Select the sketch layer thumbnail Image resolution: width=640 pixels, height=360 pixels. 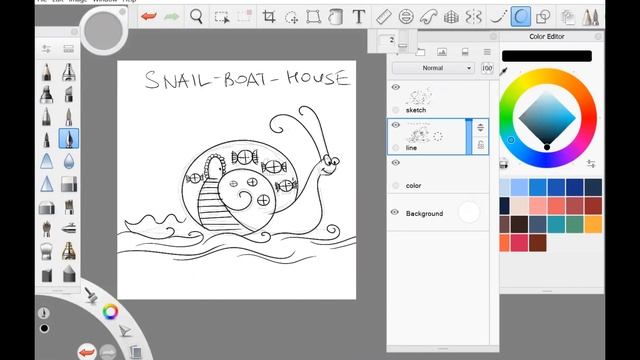[x=419, y=96]
